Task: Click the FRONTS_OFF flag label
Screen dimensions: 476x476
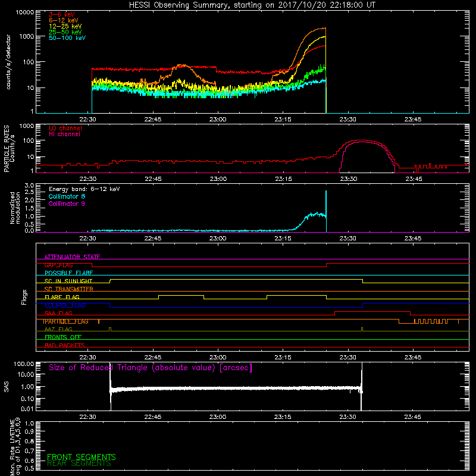Action: 63,337
